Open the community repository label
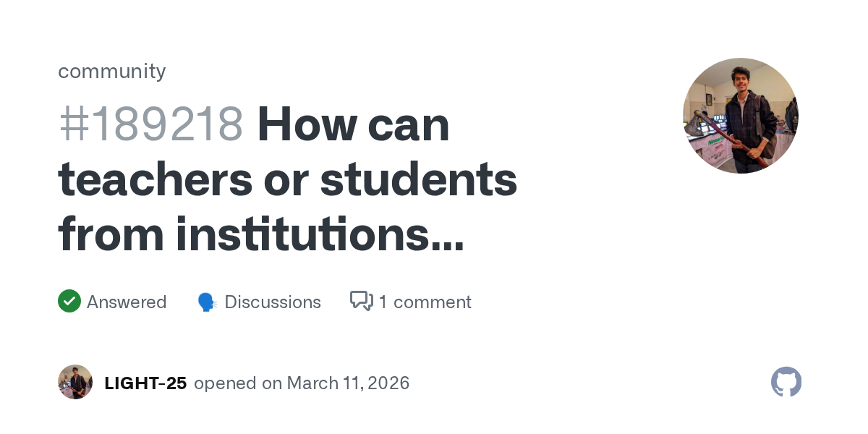 tap(111, 71)
